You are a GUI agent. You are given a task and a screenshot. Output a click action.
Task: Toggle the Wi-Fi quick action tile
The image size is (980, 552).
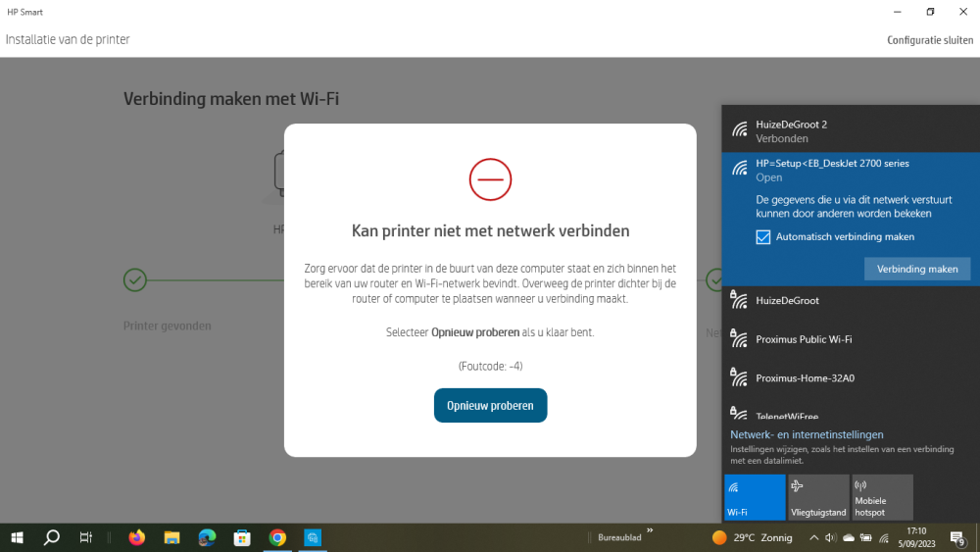tap(755, 497)
